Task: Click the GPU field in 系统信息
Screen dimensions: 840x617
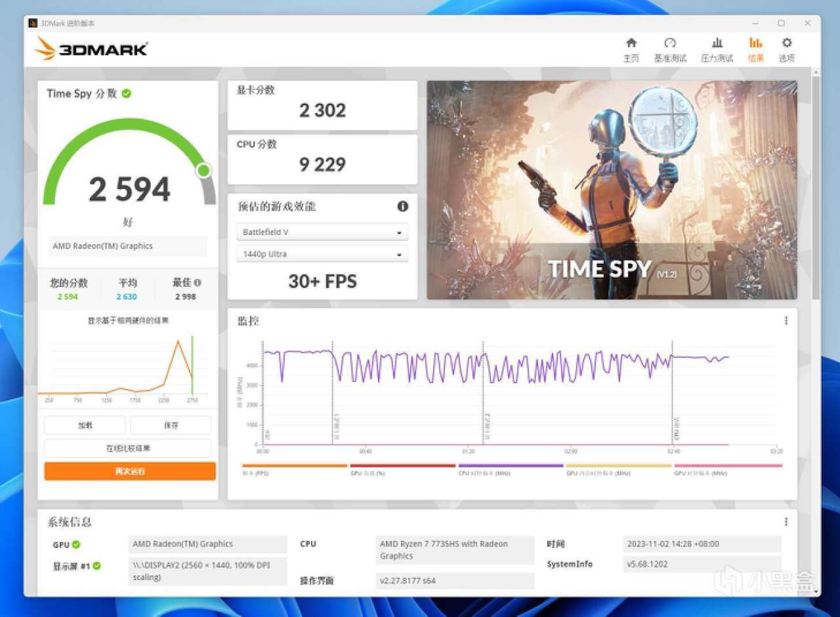Action: click(x=207, y=544)
